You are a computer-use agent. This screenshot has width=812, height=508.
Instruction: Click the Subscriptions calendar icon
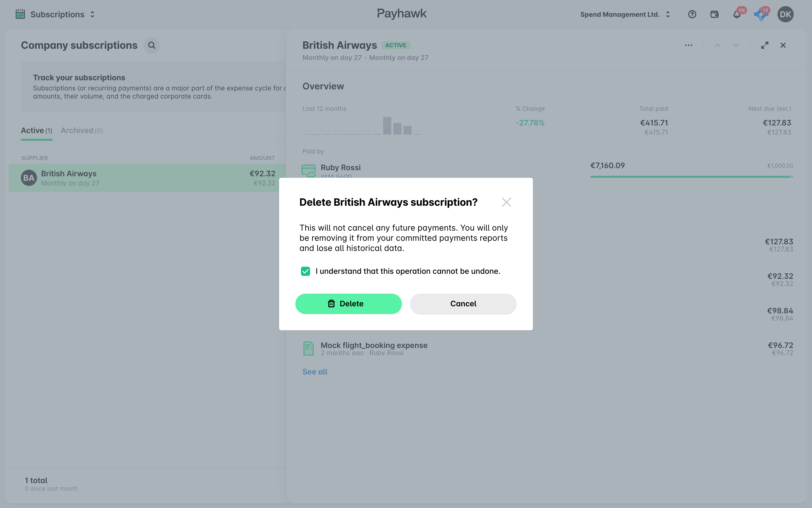tap(20, 14)
